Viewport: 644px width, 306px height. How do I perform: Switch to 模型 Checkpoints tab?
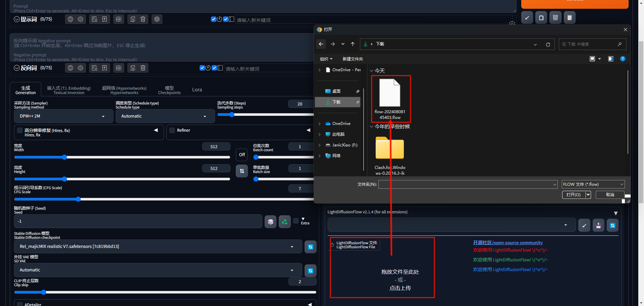[169, 90]
